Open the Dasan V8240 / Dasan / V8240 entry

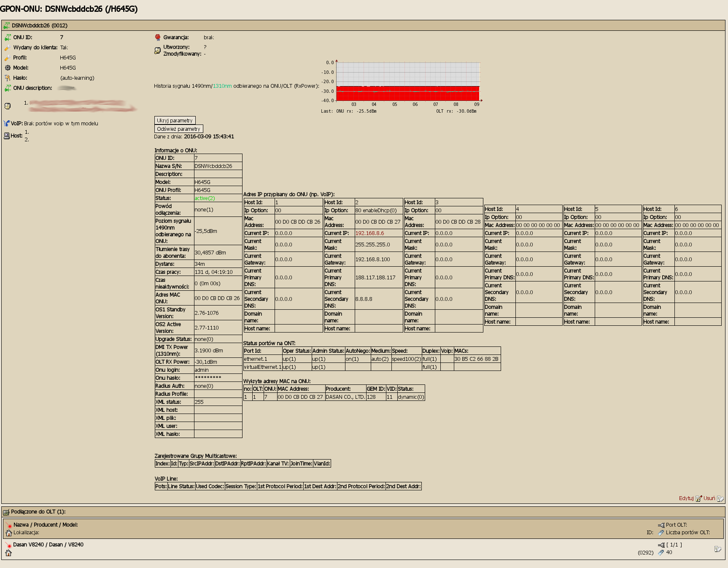[48, 545]
